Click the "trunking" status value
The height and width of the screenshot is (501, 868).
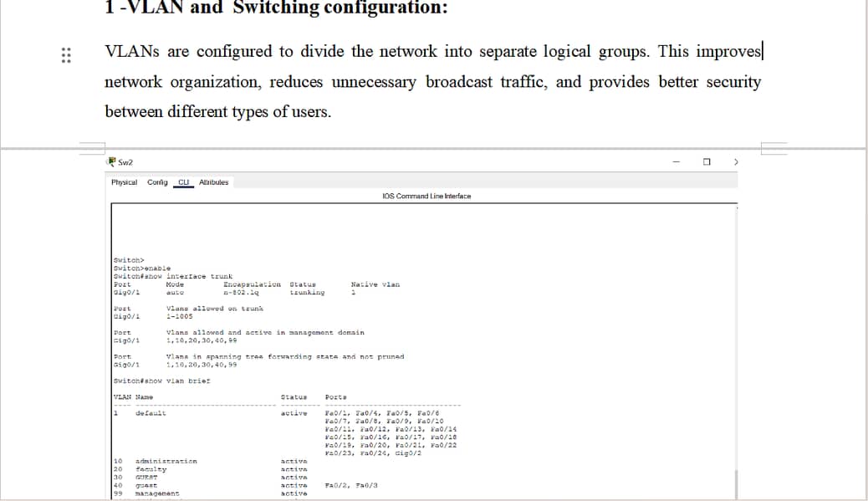click(x=307, y=292)
